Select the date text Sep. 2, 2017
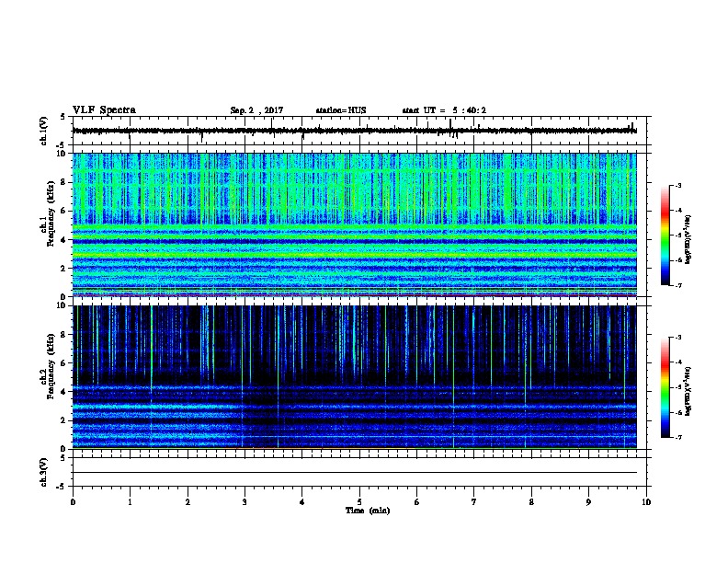Image resolution: width=728 pixels, height=563 pixels. pos(256,110)
